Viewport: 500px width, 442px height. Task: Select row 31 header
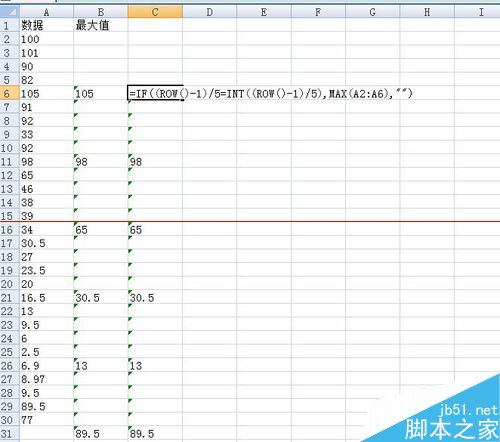[x=10, y=433]
